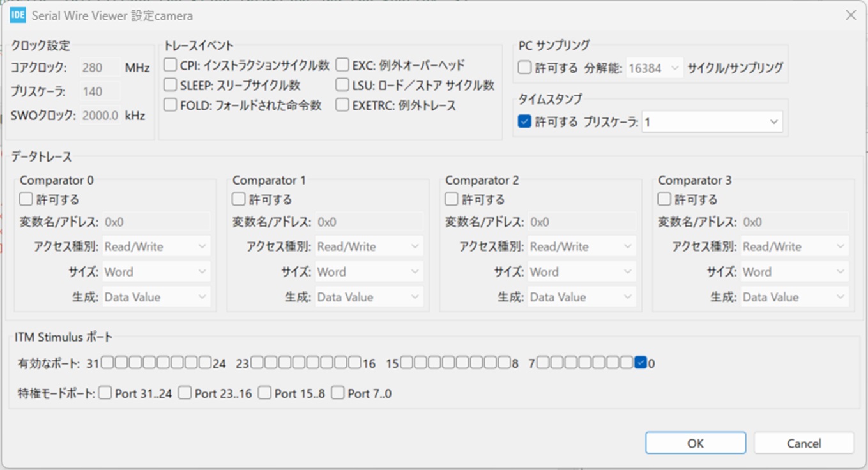868x470 pixels.
Task: Click the IDE icon in title bar
Action: pos(18,15)
